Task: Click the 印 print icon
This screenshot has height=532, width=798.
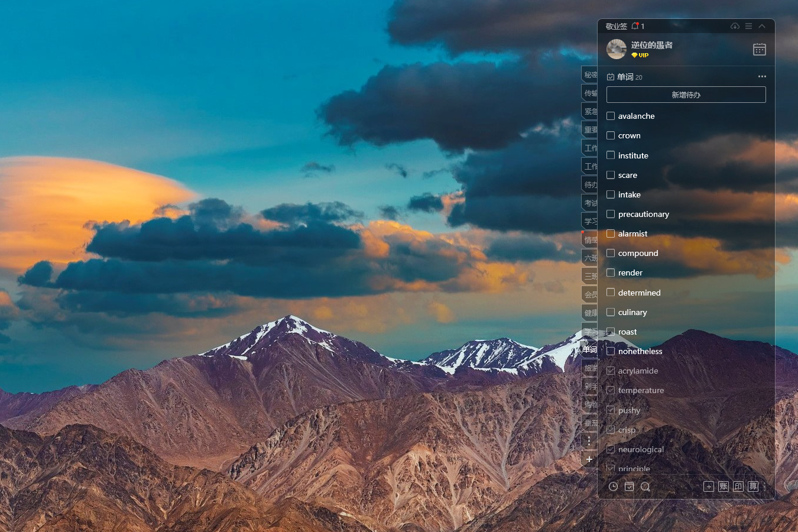Action: click(x=738, y=486)
